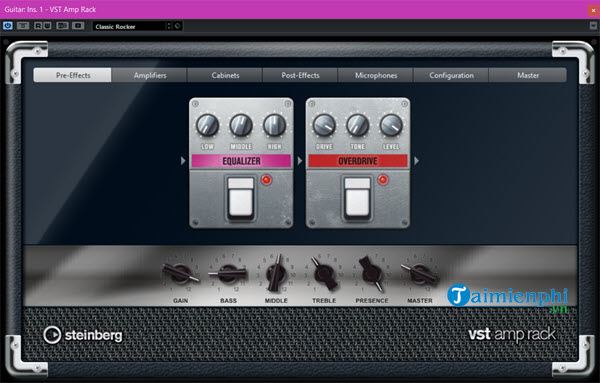Click the A/B settings compare icon

62,26
